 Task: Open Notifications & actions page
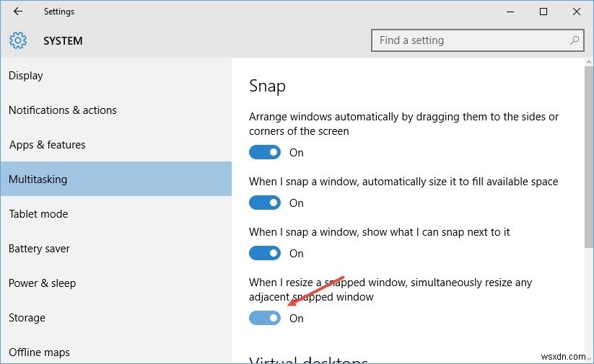116,110
